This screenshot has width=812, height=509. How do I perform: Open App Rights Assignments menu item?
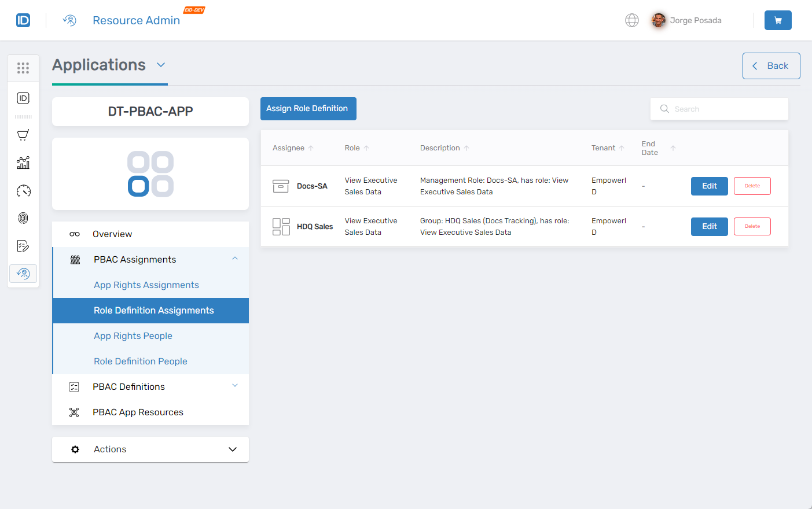coord(146,285)
